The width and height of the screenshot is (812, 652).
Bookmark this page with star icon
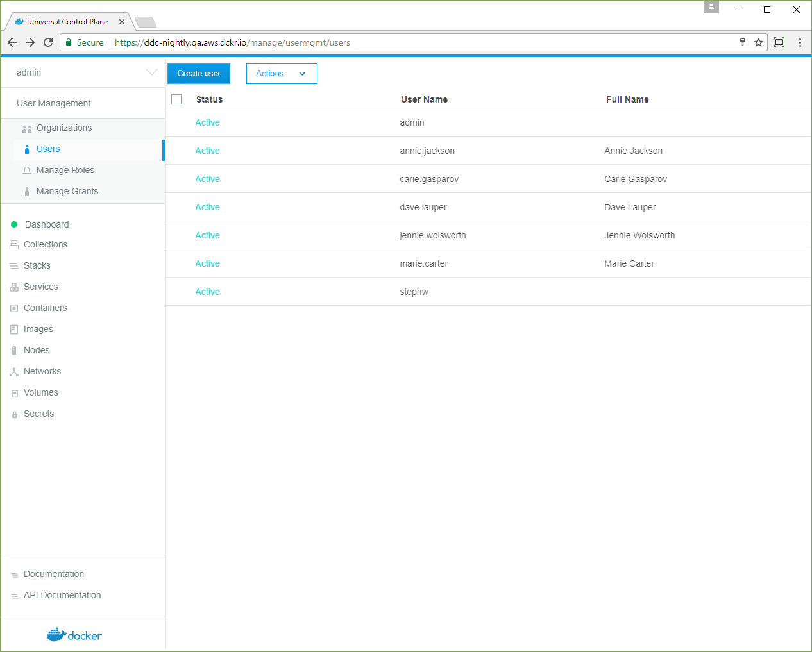pyautogui.click(x=759, y=42)
